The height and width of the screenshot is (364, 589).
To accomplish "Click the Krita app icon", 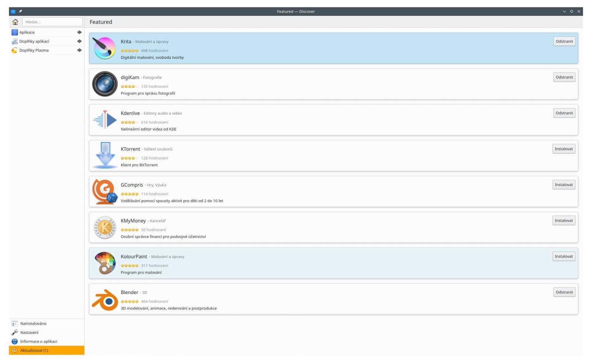I will [105, 48].
